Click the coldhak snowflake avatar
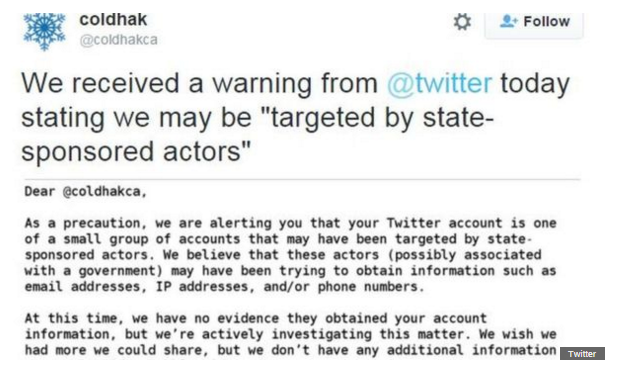 click(x=44, y=31)
